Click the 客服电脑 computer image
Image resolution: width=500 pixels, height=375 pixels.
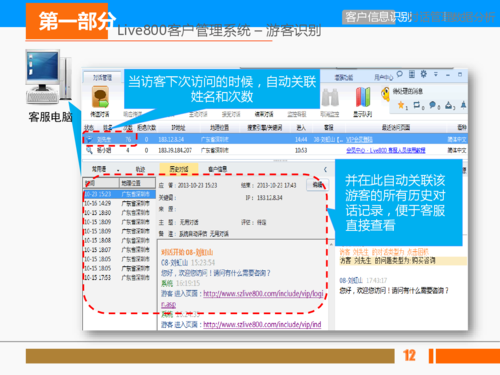(48, 77)
